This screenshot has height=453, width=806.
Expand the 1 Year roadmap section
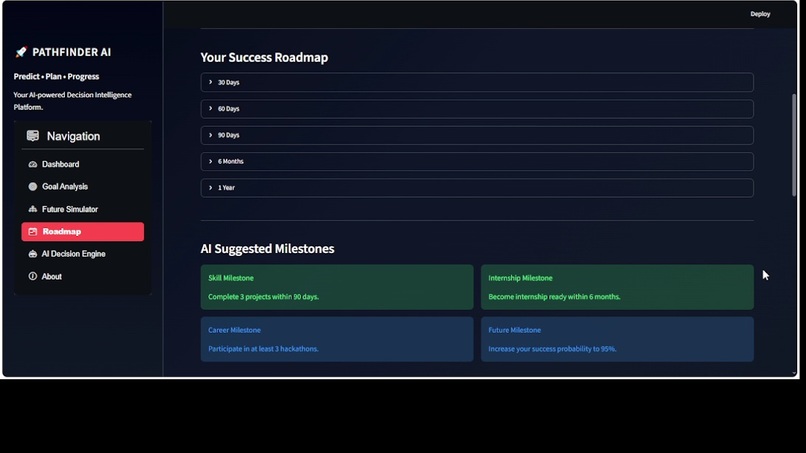tap(477, 188)
